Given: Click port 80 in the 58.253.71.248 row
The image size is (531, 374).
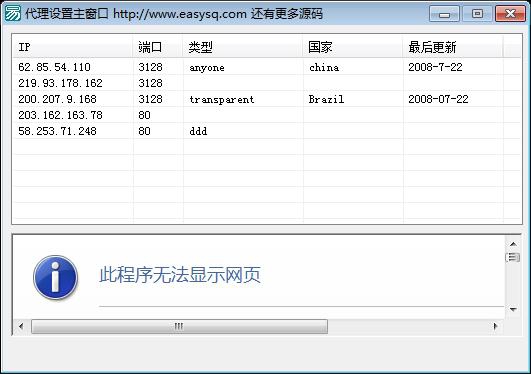Looking at the screenshot, I should click(x=144, y=131).
